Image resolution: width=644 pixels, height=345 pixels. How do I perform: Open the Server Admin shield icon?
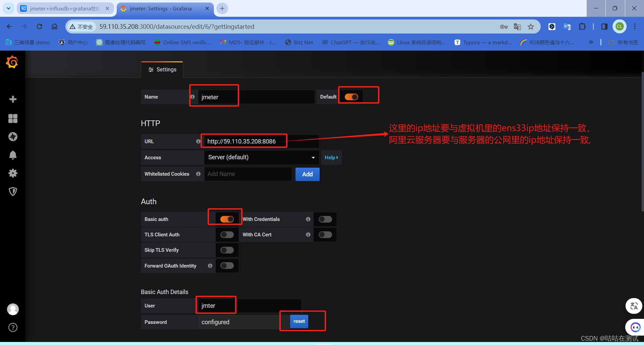point(13,191)
